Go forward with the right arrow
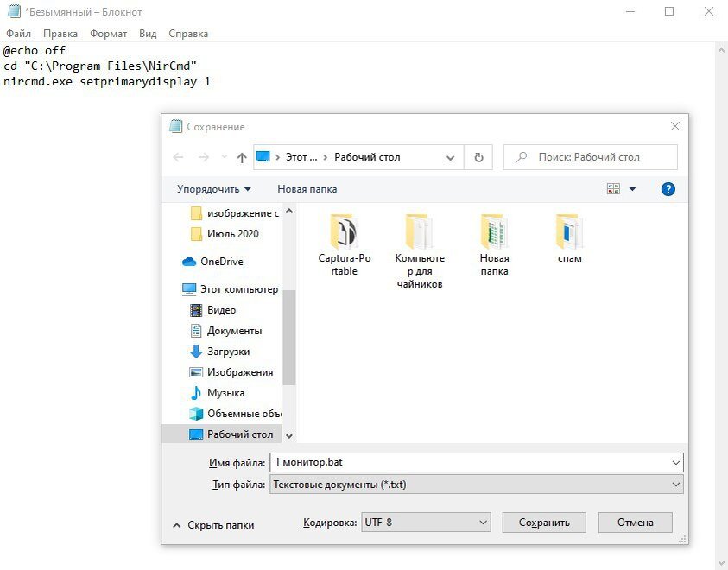Viewport: 728px width, 570px height. tap(203, 157)
